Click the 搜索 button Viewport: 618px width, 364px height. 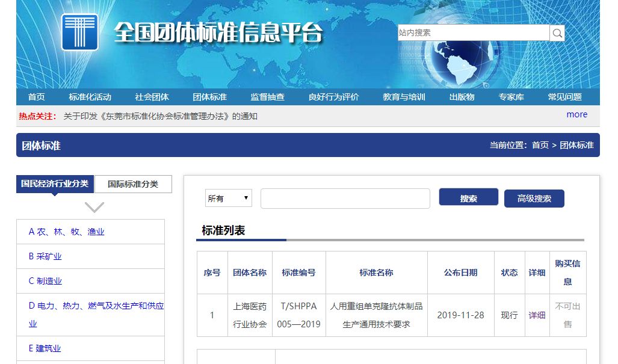point(468,198)
